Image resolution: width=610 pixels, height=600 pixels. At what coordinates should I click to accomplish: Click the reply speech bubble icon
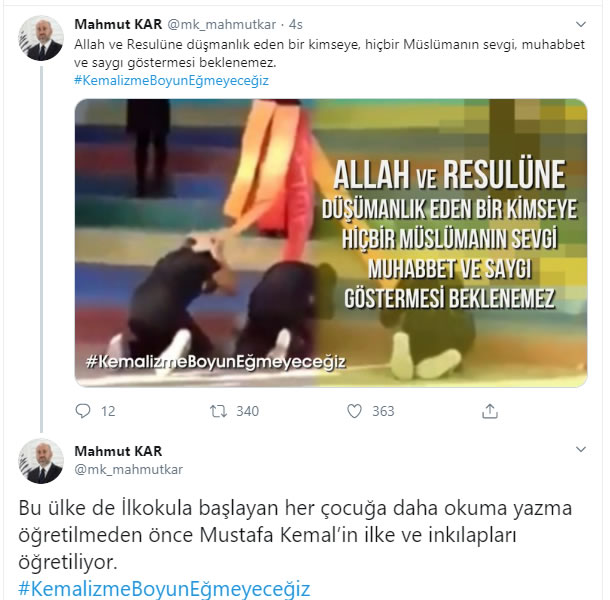82,411
